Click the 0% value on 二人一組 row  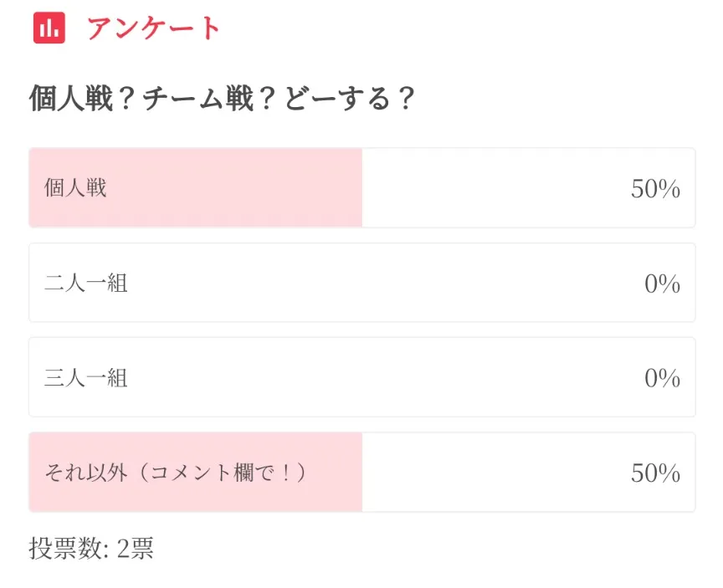pos(662,284)
